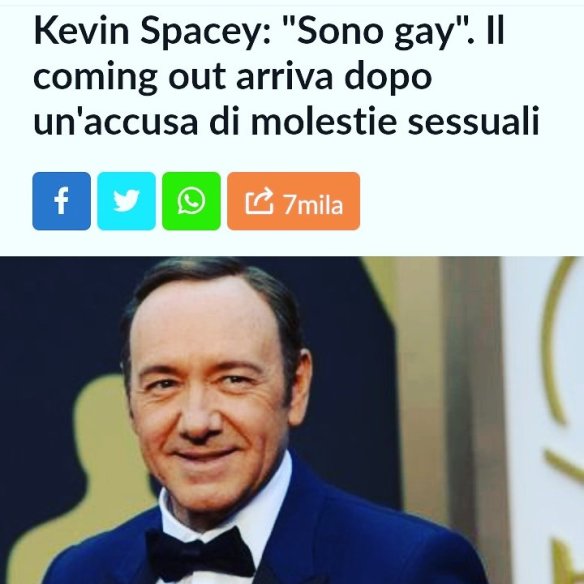Click the white letter f on blue square

pos(61,201)
